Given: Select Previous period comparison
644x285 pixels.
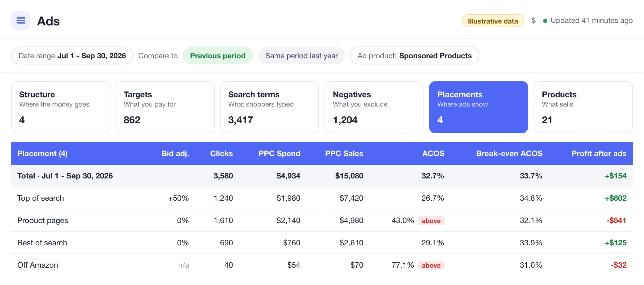Looking at the screenshot, I should click(218, 55).
